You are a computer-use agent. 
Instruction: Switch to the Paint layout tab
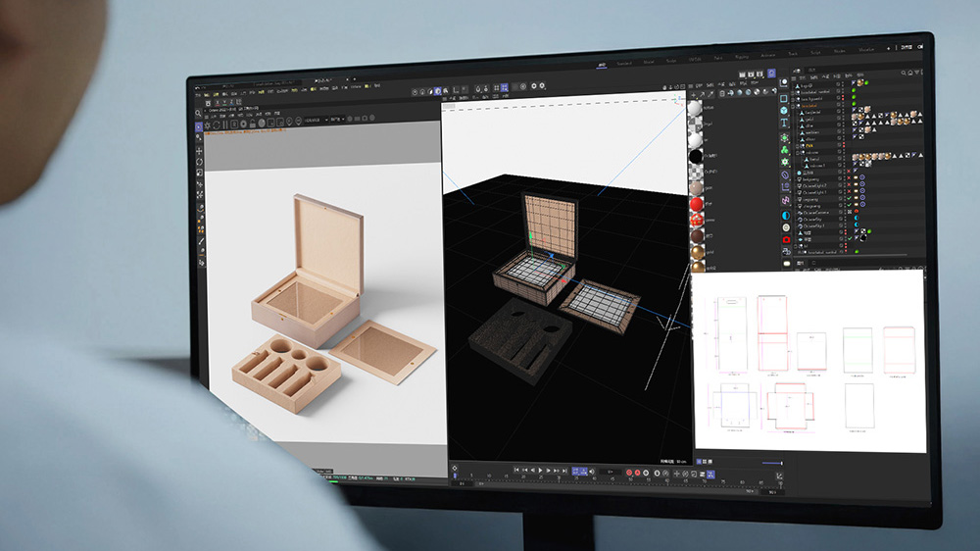point(718,58)
